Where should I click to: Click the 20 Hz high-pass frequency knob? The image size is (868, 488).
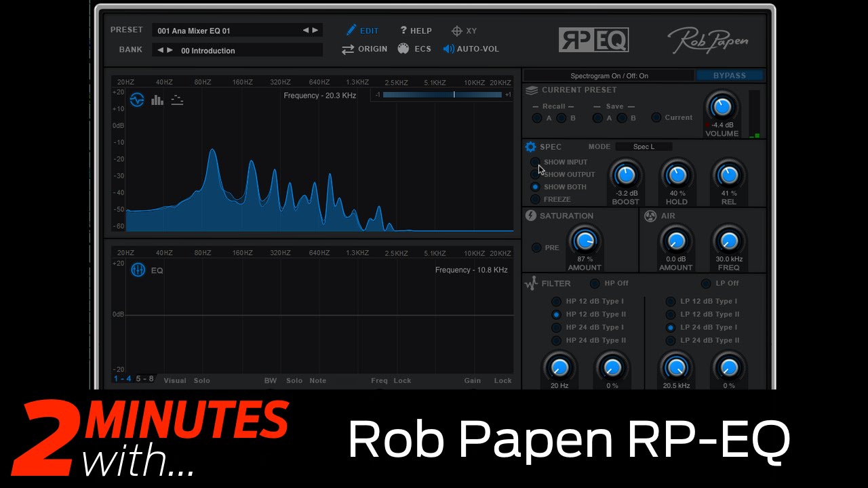click(x=559, y=367)
